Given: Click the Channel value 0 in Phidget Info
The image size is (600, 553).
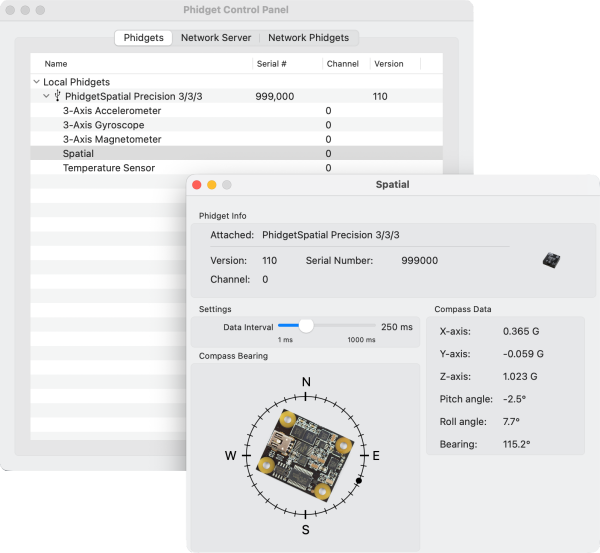Looking at the screenshot, I should [x=265, y=280].
